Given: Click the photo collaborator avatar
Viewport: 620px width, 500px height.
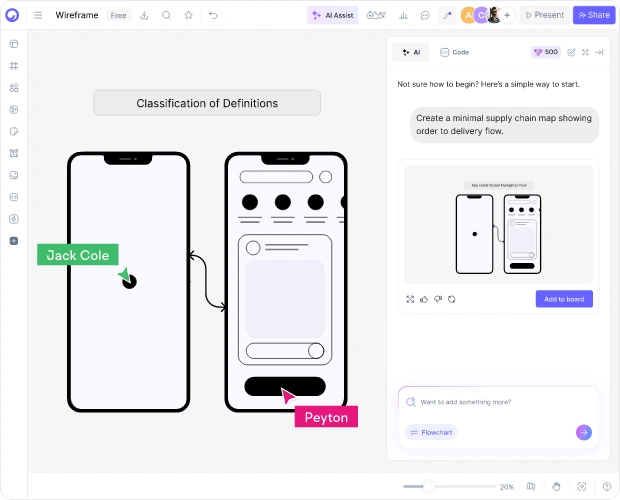Looking at the screenshot, I should click(494, 15).
